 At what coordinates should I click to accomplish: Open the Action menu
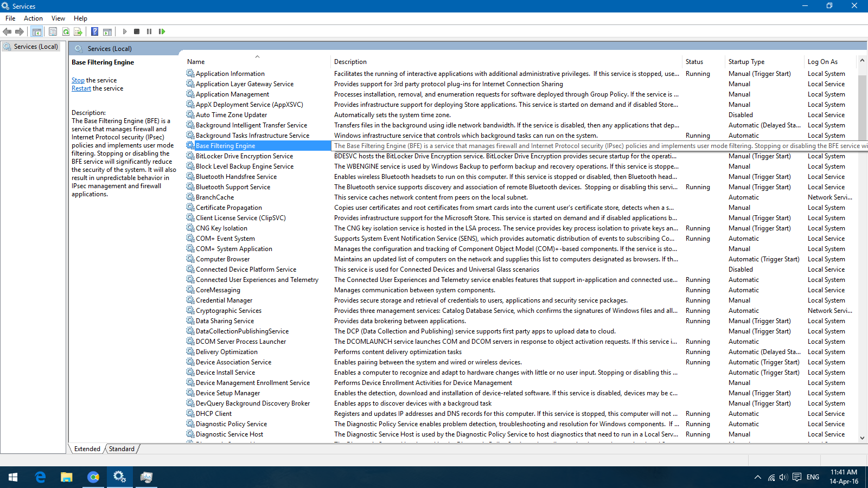click(x=33, y=18)
